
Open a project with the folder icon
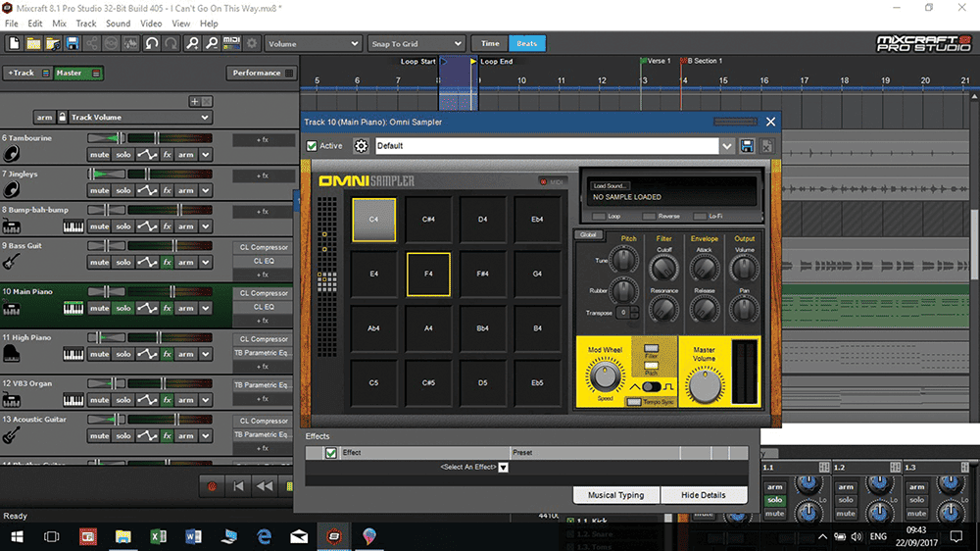coord(33,43)
